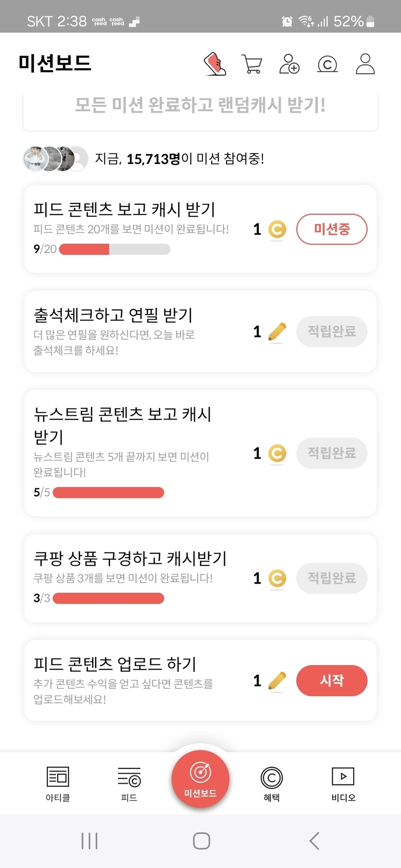Open the 혜택 tab
The image size is (401, 868).
pos(272,784)
